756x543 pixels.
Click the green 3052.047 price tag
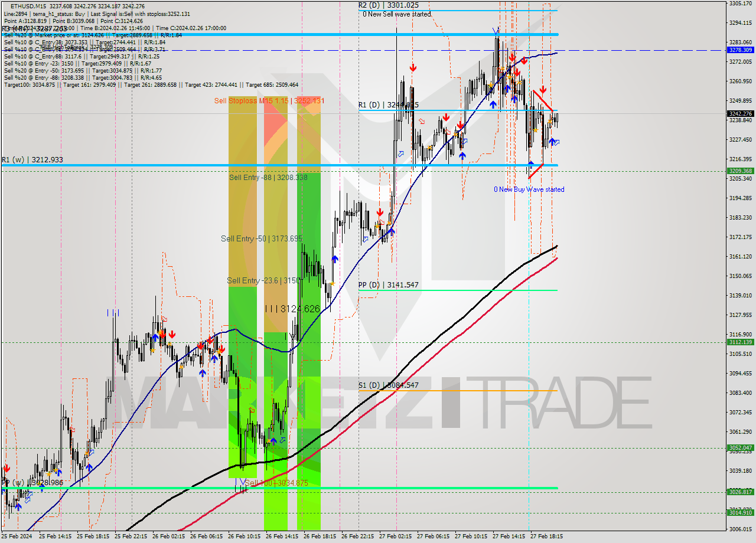(x=740, y=448)
